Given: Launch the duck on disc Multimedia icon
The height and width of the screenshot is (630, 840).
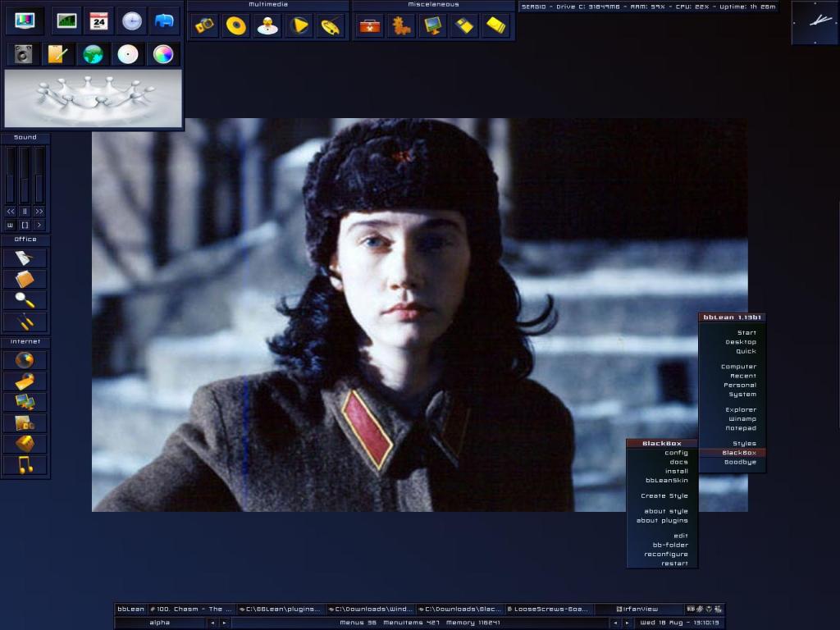Looking at the screenshot, I should (268, 25).
